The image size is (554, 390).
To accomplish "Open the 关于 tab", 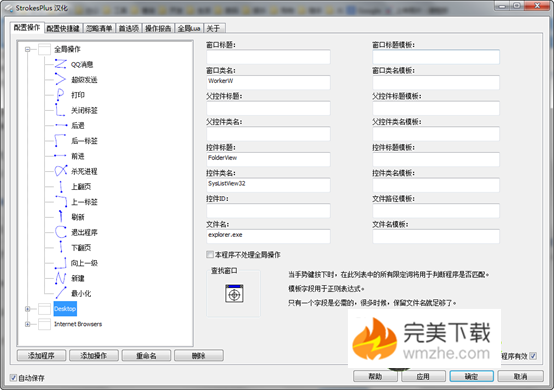I will [213, 28].
